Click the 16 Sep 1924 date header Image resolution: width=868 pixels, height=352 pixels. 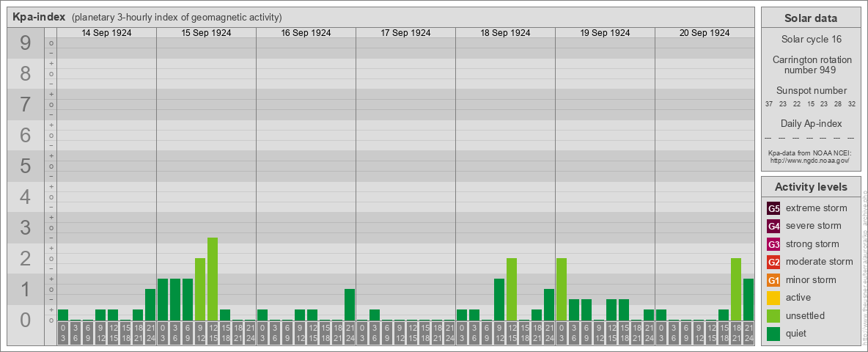[306, 33]
